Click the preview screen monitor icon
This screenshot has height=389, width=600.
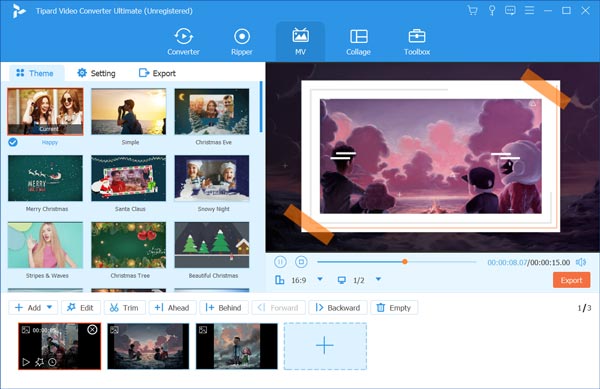coord(342,280)
